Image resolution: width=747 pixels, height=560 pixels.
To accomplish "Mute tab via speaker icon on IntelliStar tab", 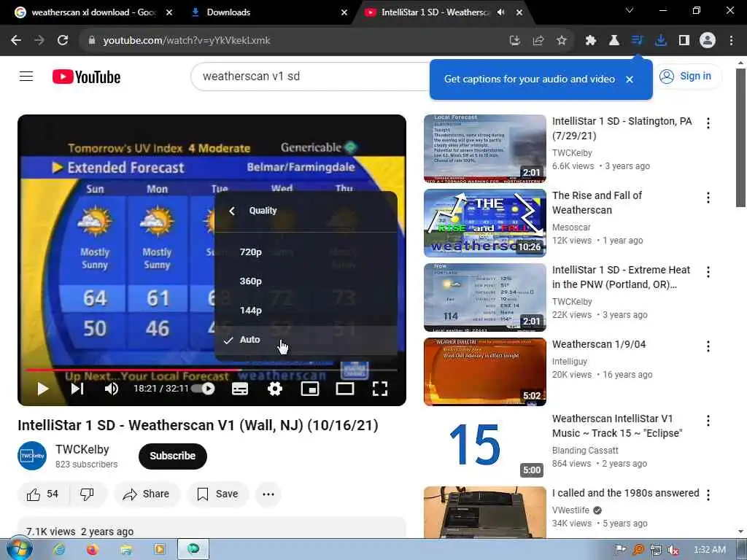I will pos(500,12).
